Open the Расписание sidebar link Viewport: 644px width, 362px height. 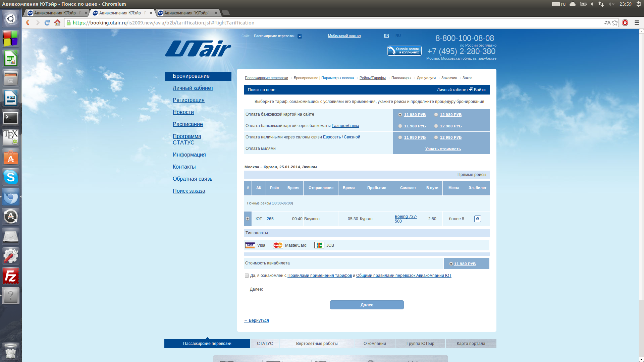188,124
